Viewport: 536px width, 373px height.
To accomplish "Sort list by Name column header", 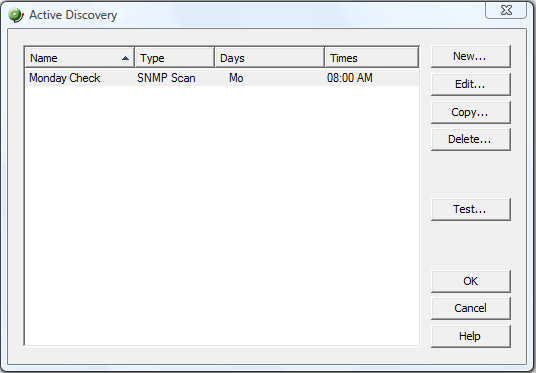I will 80,58.
